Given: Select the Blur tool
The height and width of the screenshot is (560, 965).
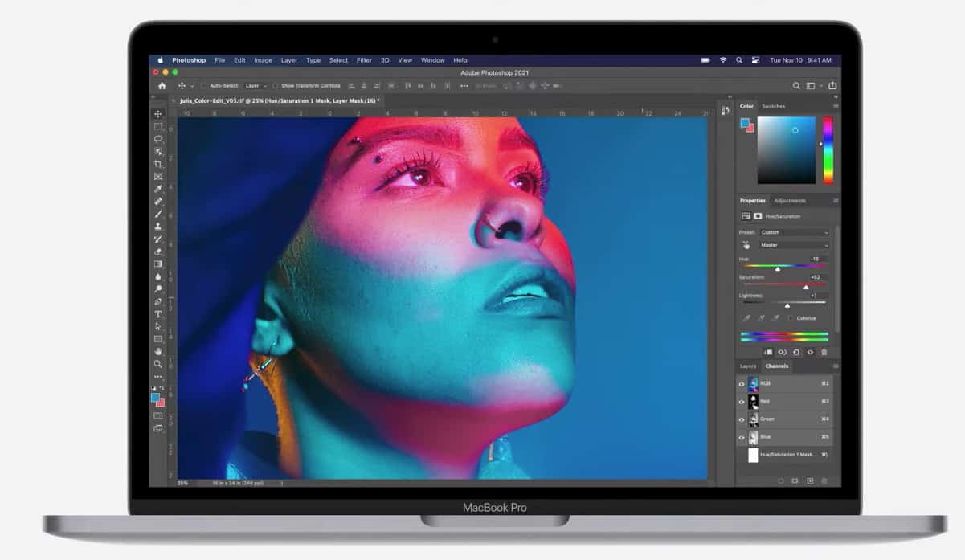Looking at the screenshot, I should point(158,276).
